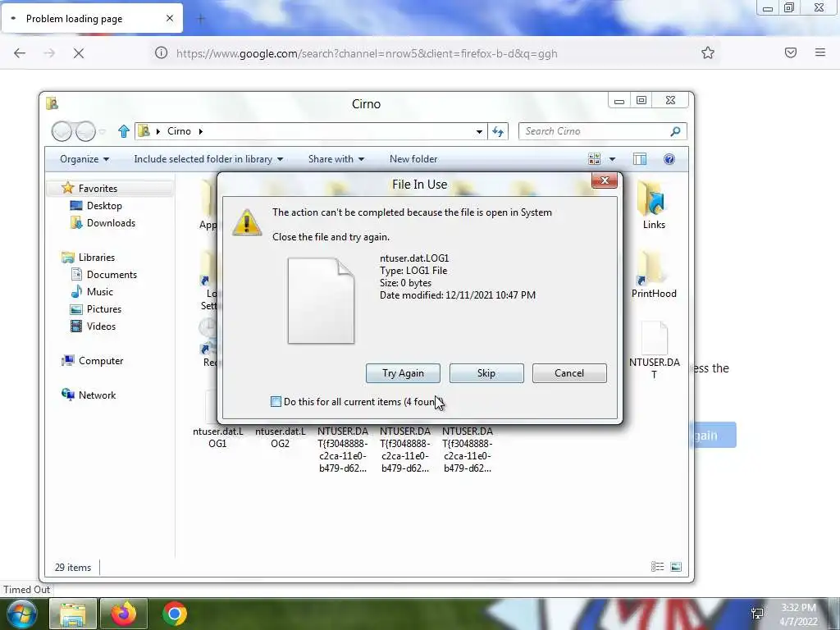Click Explorer forward navigation button
840x630 pixels.
pyautogui.click(x=85, y=131)
